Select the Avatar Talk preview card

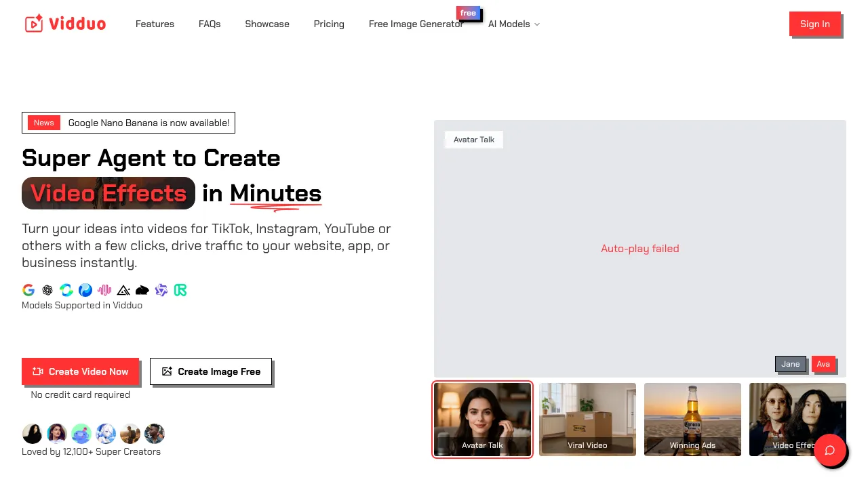click(482, 419)
